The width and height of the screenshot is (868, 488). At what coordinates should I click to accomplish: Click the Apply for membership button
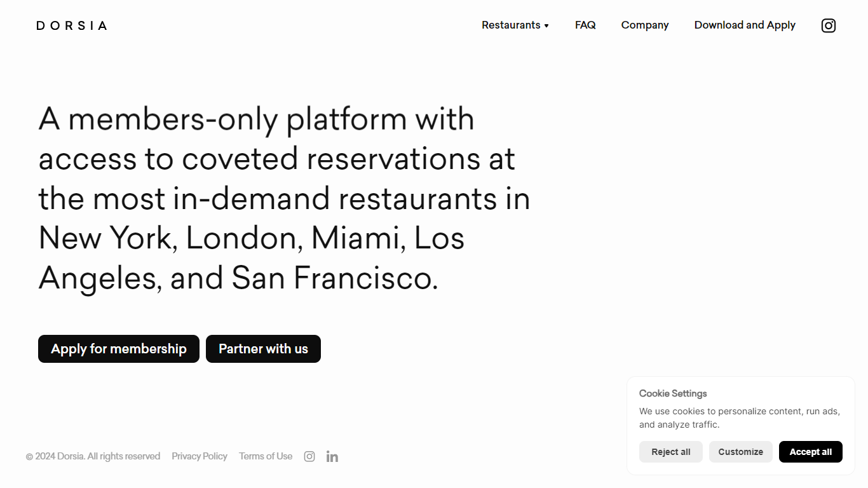tap(119, 349)
